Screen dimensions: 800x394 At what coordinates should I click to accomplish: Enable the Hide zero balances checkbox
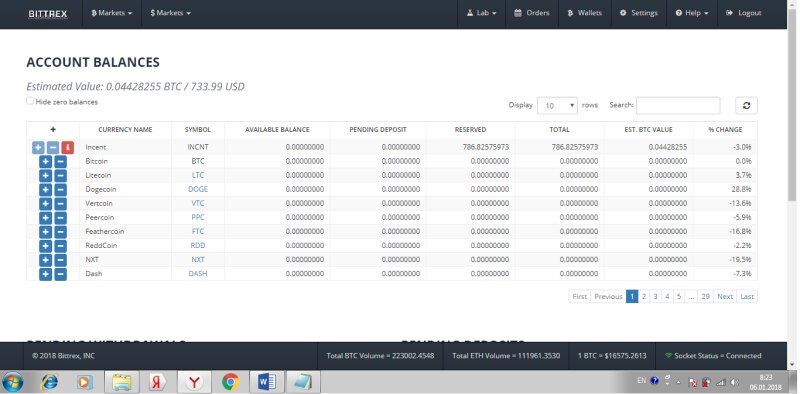(30, 101)
